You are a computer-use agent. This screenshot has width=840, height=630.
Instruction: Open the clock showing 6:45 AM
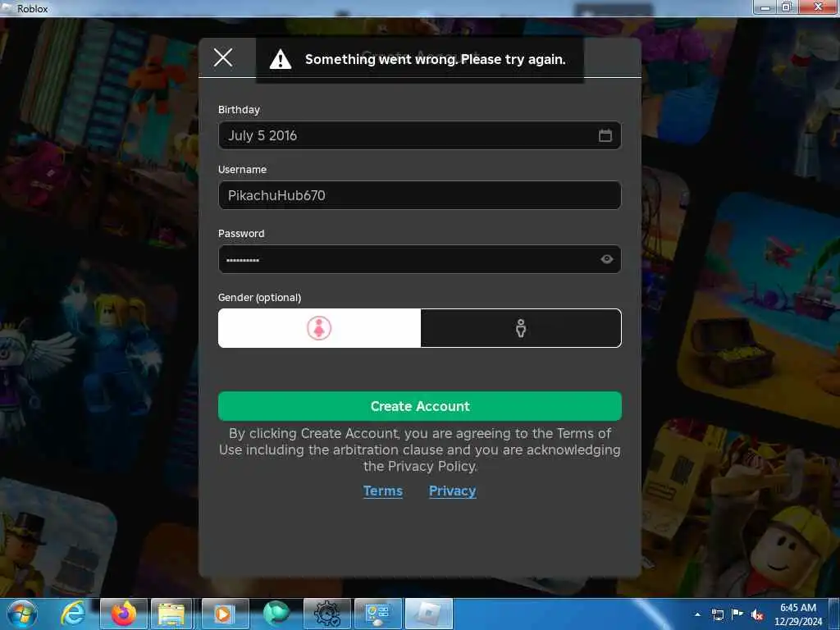pos(797,614)
